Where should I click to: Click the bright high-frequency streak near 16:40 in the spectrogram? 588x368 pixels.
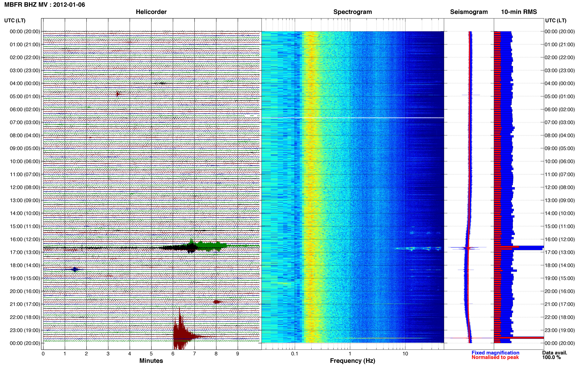[418, 249]
